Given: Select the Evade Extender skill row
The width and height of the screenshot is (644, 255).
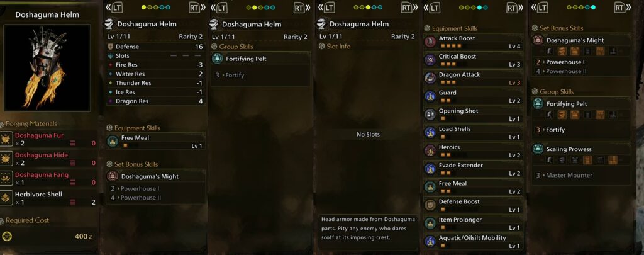Looking at the screenshot, I should pos(473,169).
